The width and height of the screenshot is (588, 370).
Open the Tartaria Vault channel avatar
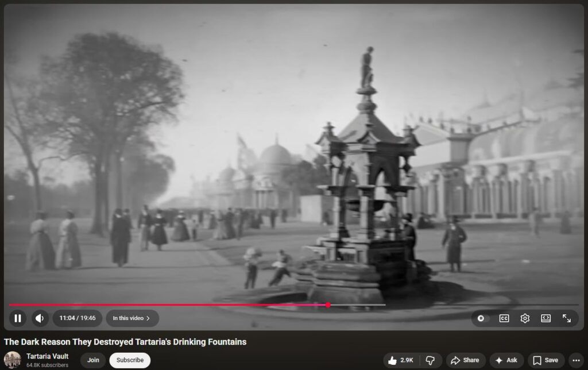13,360
